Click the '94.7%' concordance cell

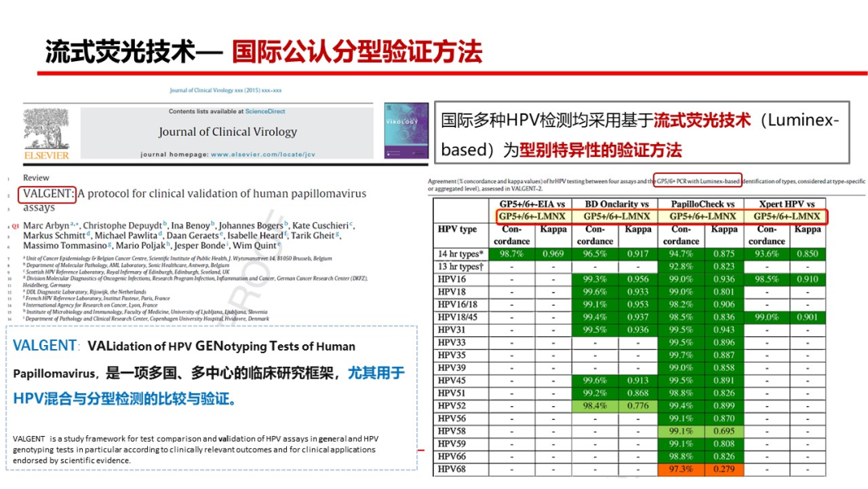point(681,253)
